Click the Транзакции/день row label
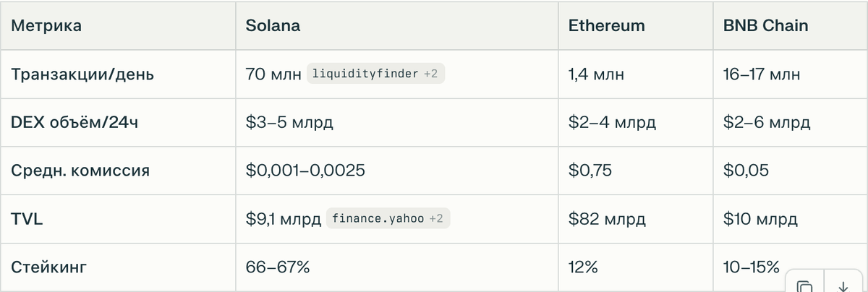The image size is (868, 292). pos(82,74)
